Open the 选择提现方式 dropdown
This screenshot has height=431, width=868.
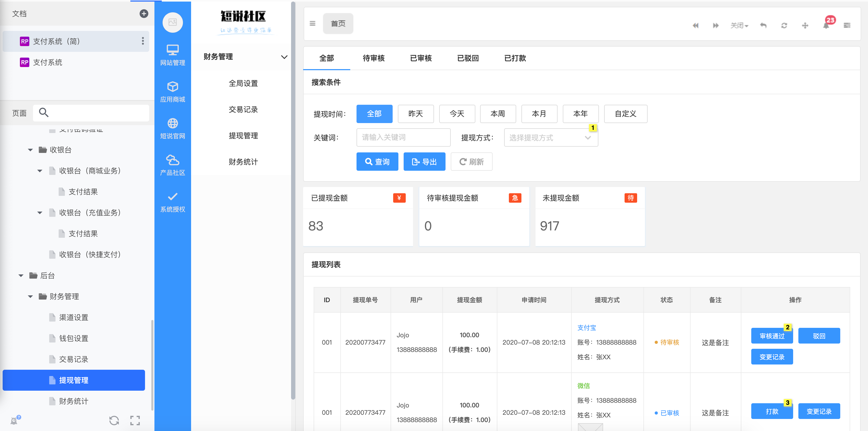[551, 137]
